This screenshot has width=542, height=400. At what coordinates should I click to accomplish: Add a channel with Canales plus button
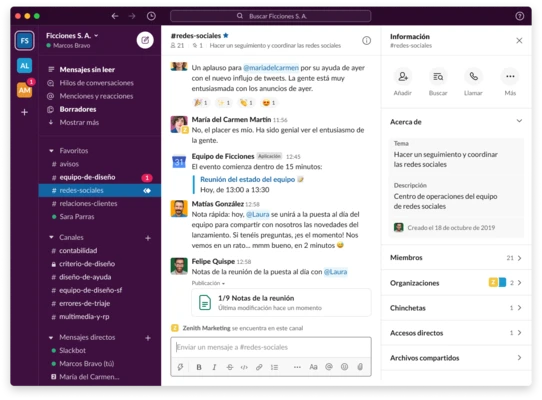(x=148, y=238)
